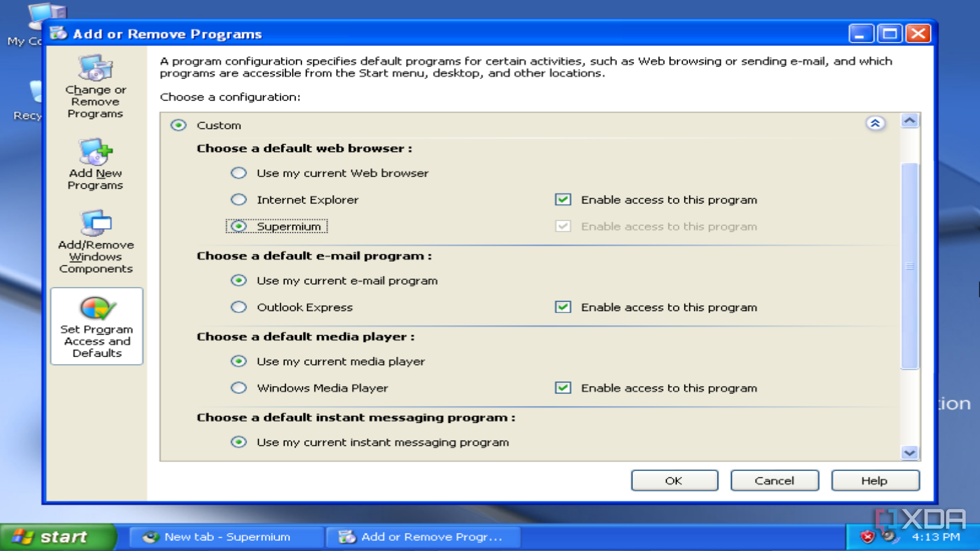The height and width of the screenshot is (551, 980).
Task: Open the Start menu
Action: point(58,537)
